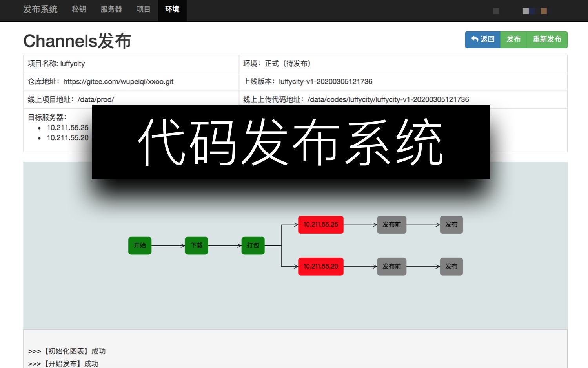Select the 发布前 node after 10.211.55.20
The width and height of the screenshot is (588, 368).
[x=391, y=266]
